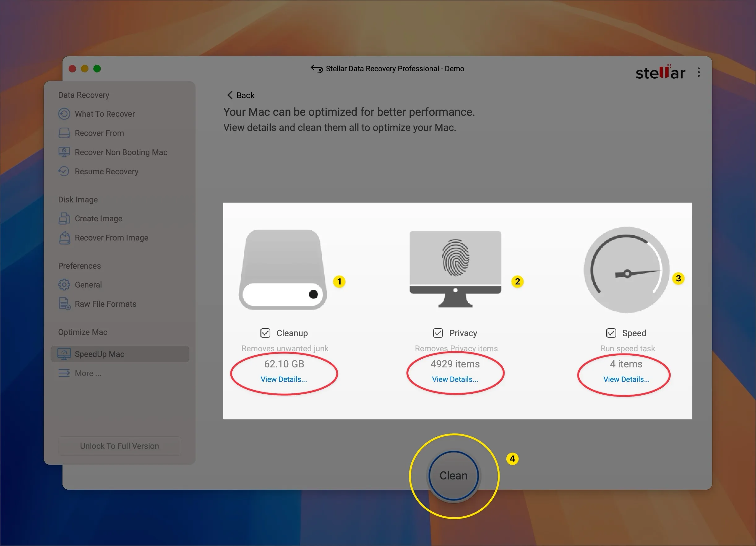Select SpeedUp Mac in the sidebar
Image resolution: width=756 pixels, height=546 pixels.
99,354
